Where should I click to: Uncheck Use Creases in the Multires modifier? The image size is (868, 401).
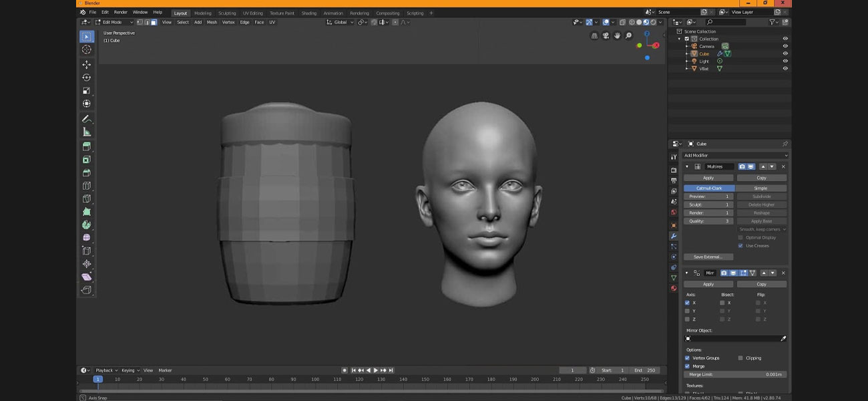coord(740,245)
